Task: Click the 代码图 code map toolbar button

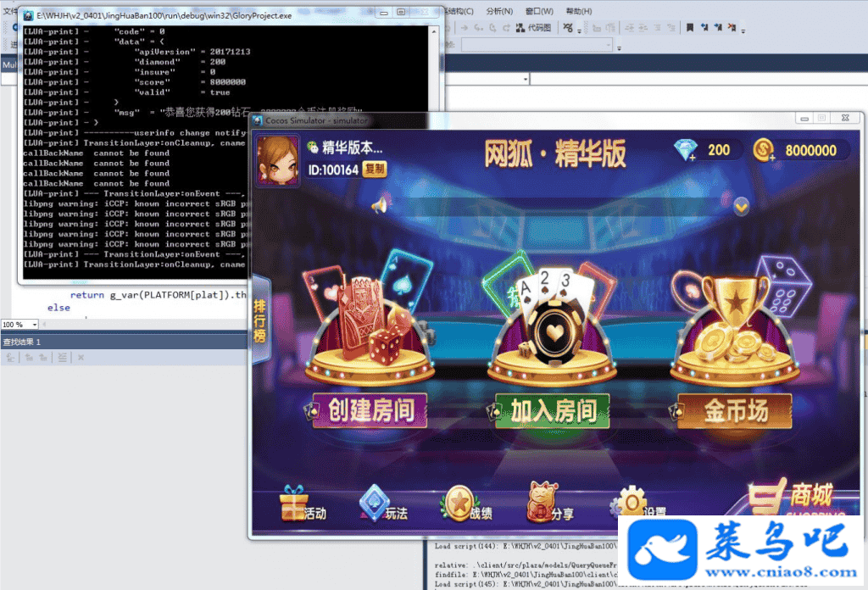Action: 532,28
